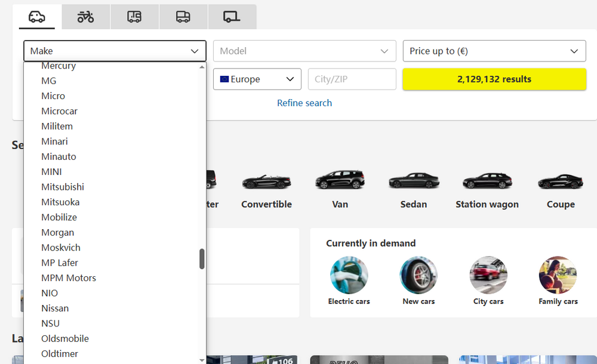View the City cars demand icon

[488, 275]
